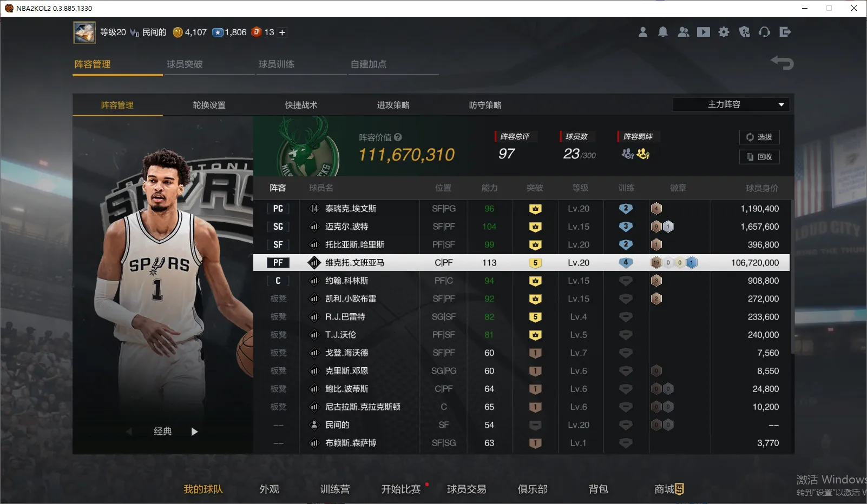Open the notifications bell icon
The width and height of the screenshot is (867, 504).
point(663,32)
